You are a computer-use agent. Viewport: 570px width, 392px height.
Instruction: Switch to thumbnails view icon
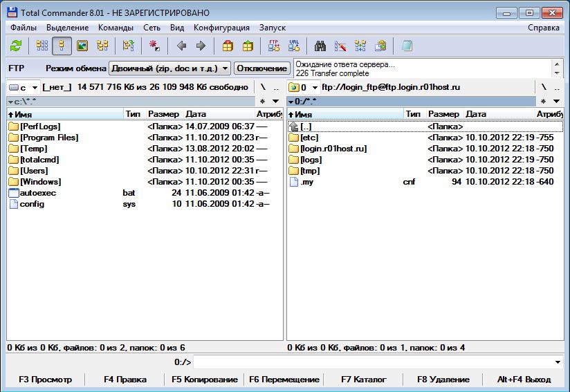click(x=82, y=46)
